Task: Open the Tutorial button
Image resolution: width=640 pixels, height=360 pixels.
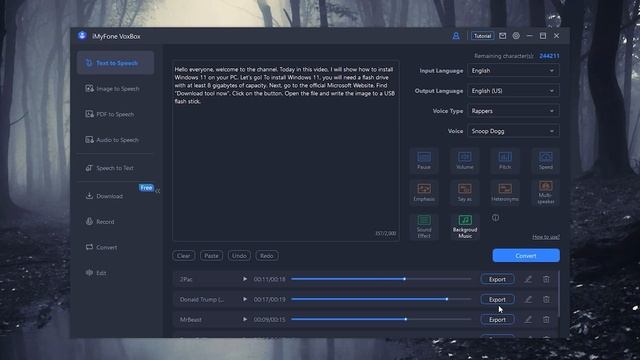Action: tap(482, 36)
